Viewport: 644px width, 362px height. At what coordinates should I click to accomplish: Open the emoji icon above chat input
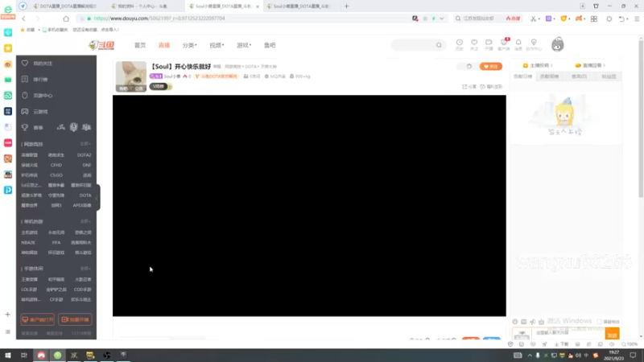pos(515,322)
